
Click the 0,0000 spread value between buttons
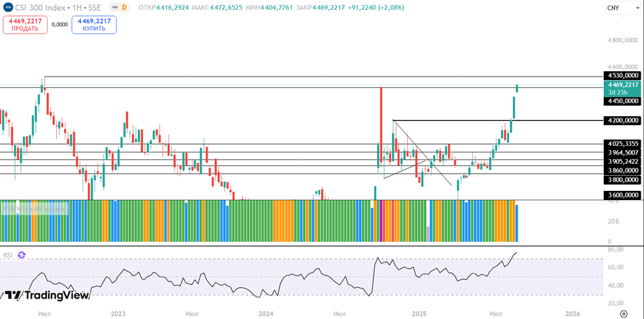tap(60, 24)
